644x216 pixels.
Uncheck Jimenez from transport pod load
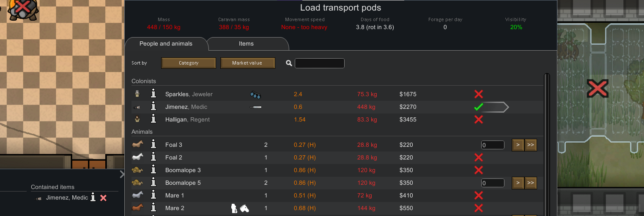pyautogui.click(x=479, y=107)
